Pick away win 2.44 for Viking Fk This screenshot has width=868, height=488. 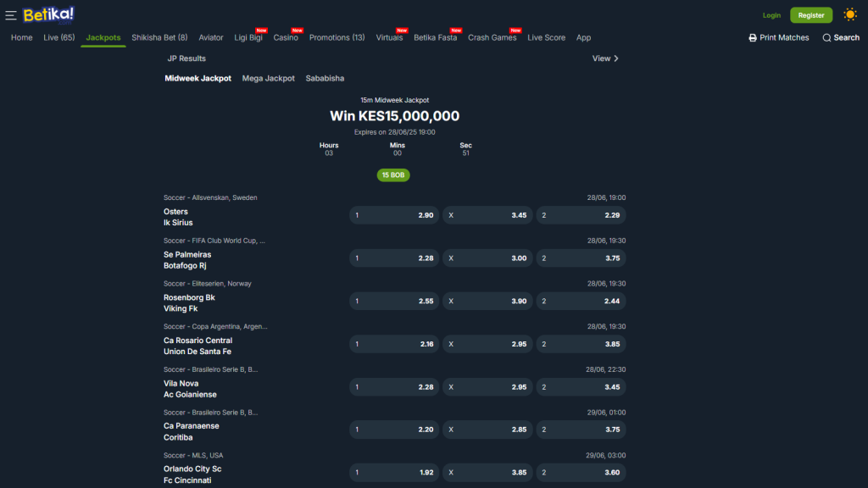(581, 301)
